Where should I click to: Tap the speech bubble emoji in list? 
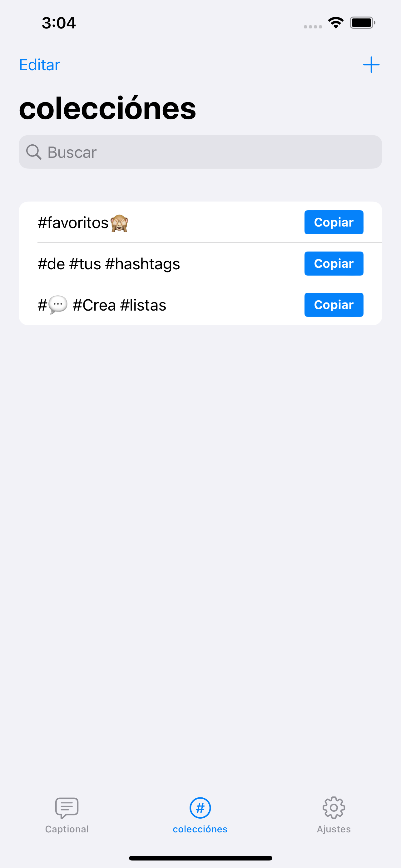[x=58, y=305]
